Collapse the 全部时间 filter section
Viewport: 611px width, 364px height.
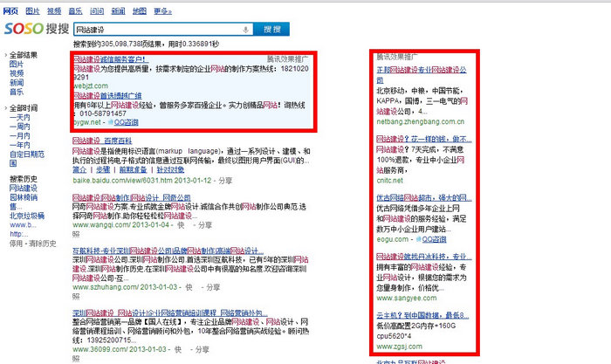4,107
